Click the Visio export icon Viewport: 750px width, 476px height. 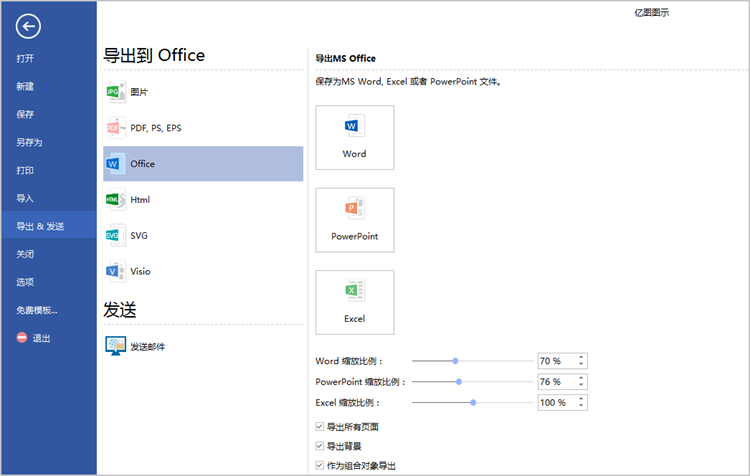(115, 271)
